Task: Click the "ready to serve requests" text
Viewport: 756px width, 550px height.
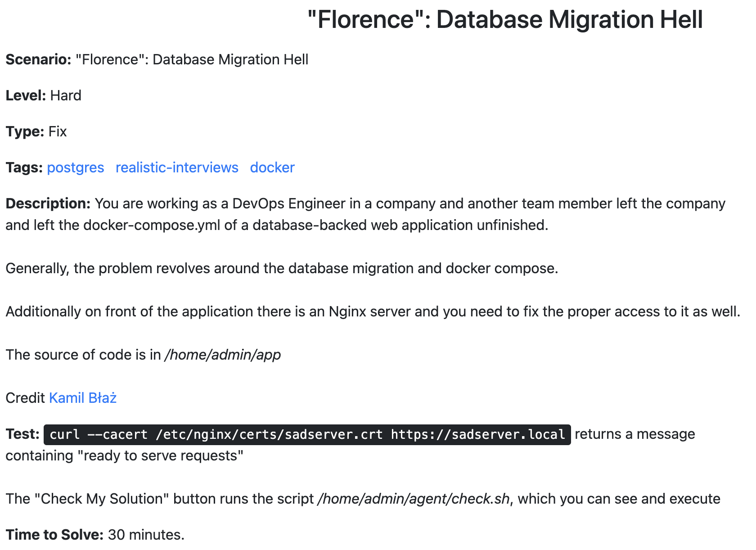Action: coord(160,455)
